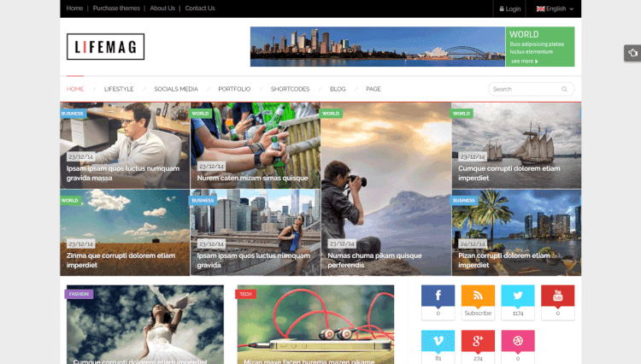Select LIFESTYLE menu item
The image size is (641, 364).
pyautogui.click(x=119, y=89)
